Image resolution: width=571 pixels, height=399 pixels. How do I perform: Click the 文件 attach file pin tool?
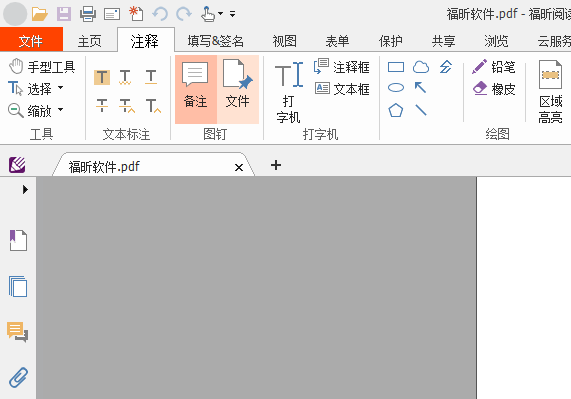pyautogui.click(x=238, y=90)
